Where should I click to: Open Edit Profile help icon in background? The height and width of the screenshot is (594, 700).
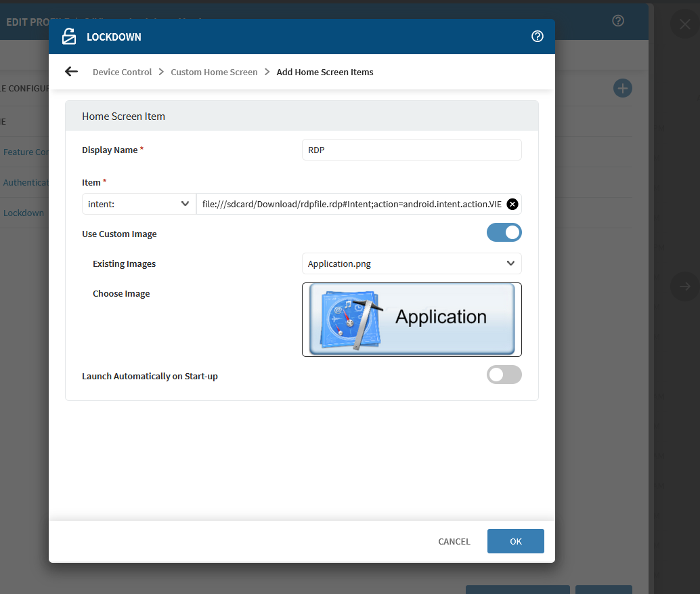(x=617, y=21)
